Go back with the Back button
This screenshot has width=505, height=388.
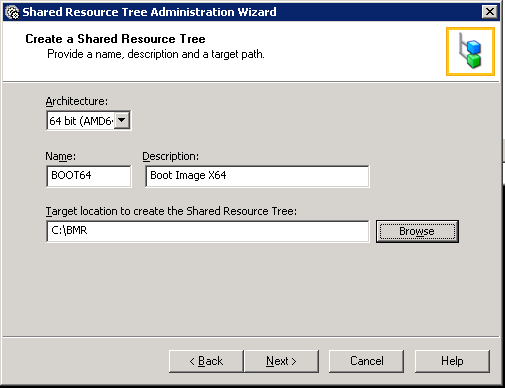(206, 361)
